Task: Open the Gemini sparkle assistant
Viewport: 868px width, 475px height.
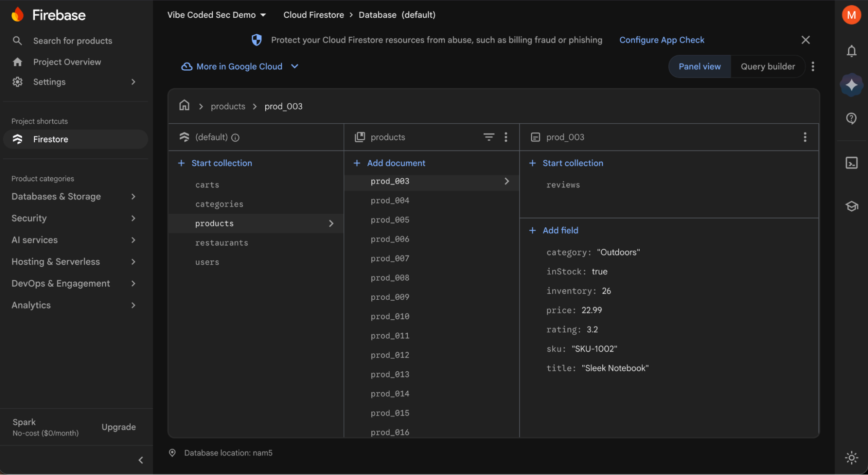Action: [851, 85]
